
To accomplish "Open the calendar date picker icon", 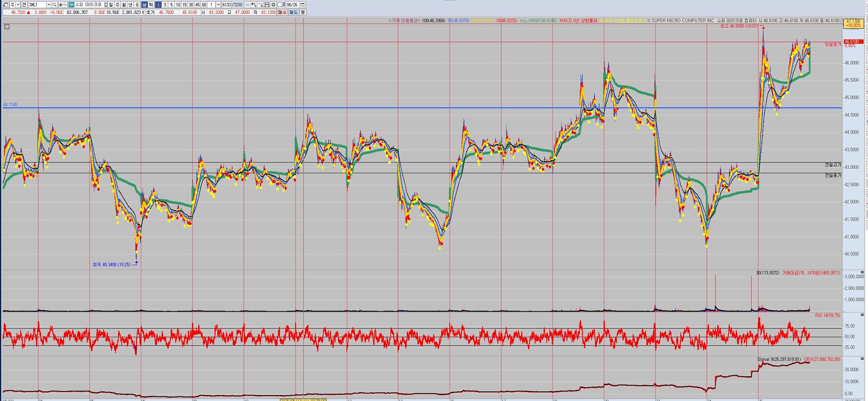I will 302,5.
